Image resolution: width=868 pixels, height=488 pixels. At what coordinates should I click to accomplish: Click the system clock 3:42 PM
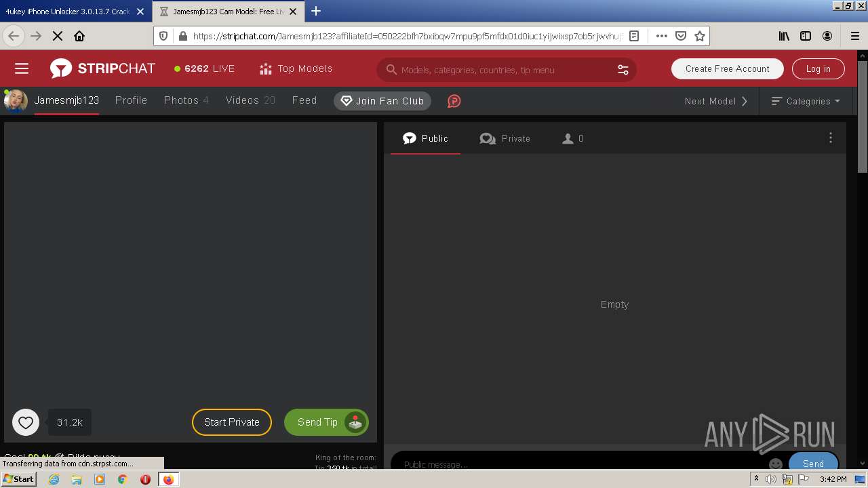pos(833,479)
